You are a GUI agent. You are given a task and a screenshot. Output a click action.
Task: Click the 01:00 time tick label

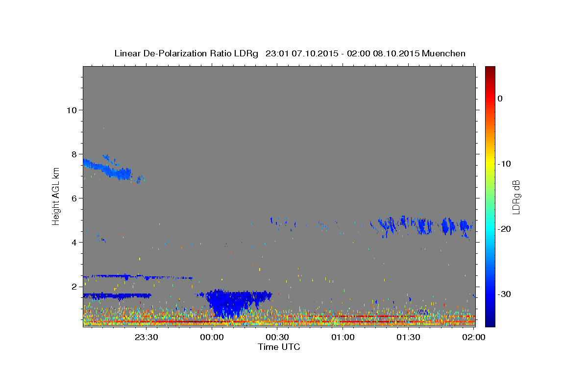(343, 337)
